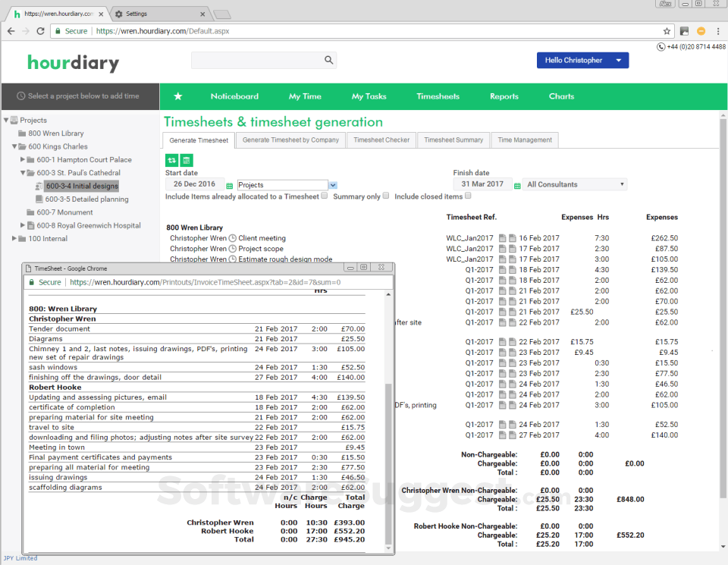Click the clock icon beside Project scope
Viewport: 728px width, 565px height.
tap(233, 249)
